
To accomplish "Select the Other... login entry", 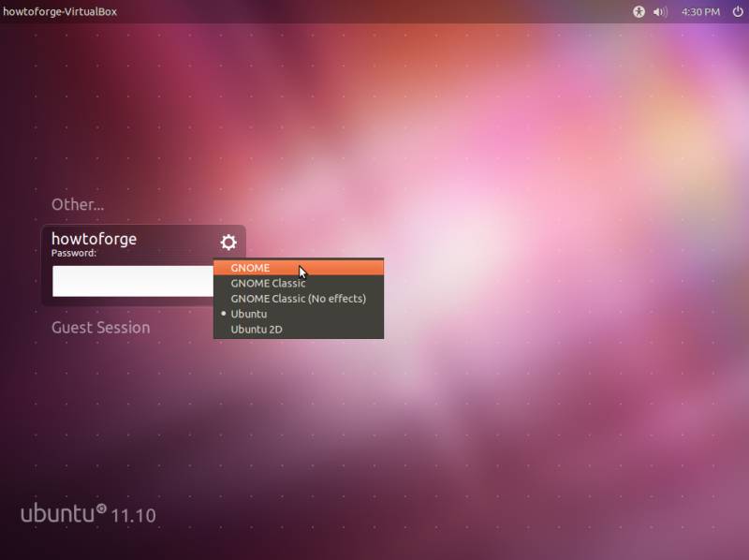I will (x=78, y=204).
